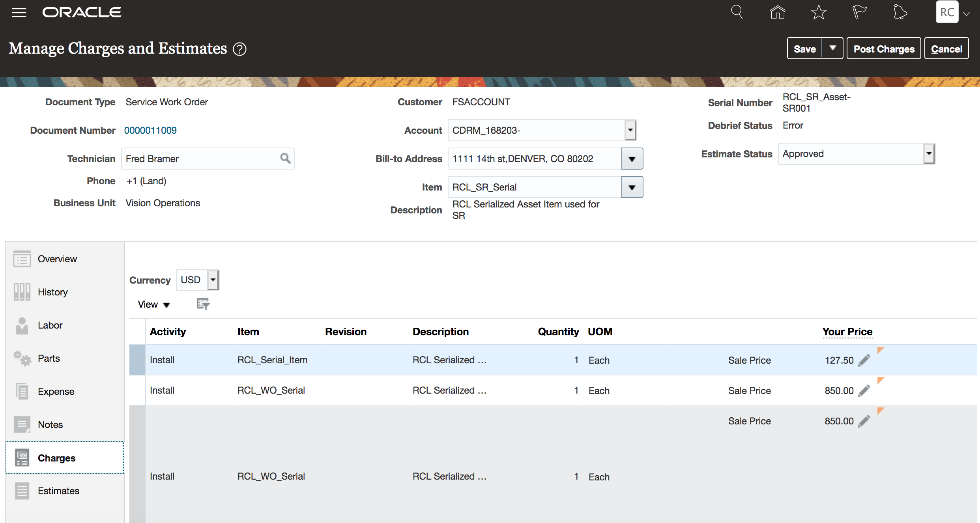Click the Query By Example filter icon

coord(203,304)
